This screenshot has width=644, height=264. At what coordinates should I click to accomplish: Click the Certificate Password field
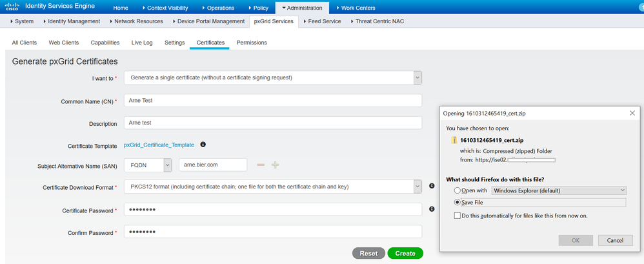[x=273, y=209]
